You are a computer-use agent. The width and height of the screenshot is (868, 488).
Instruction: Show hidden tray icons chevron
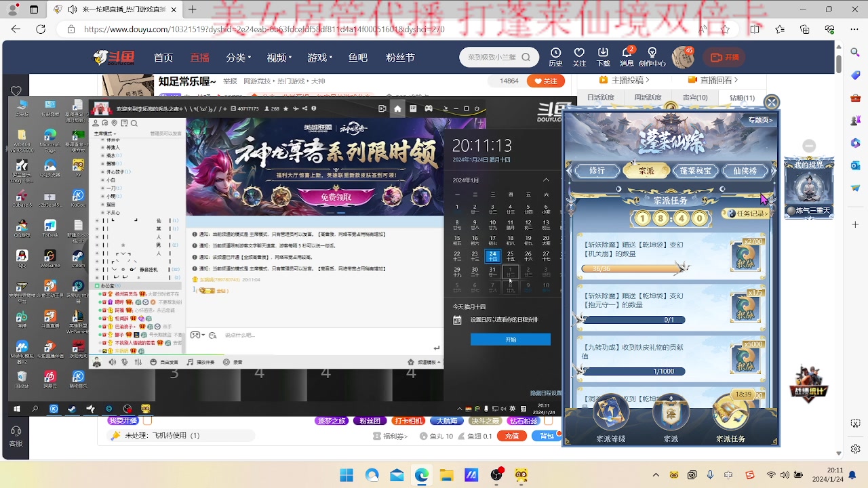654,475
